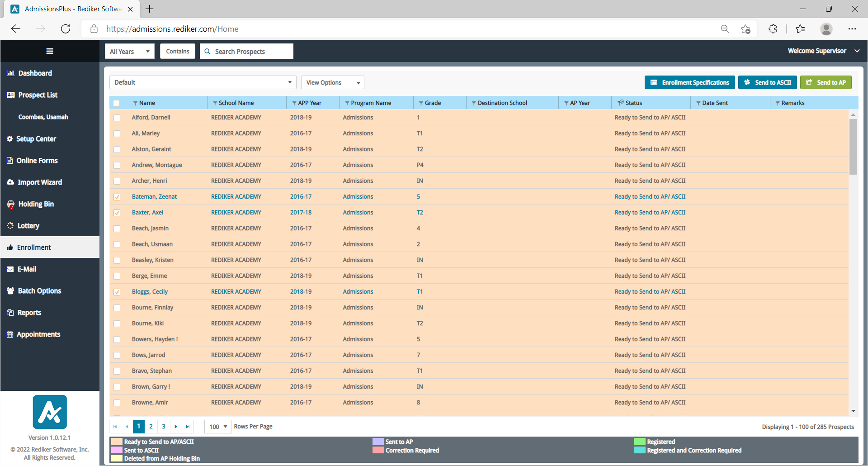Click the Setup Center gear icon
Screen dimensions: 868x466
tap(9, 138)
